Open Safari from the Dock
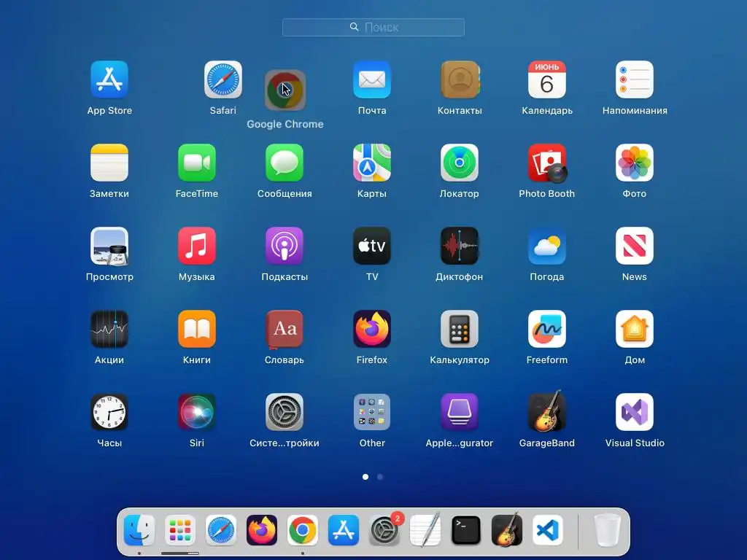 (x=221, y=530)
